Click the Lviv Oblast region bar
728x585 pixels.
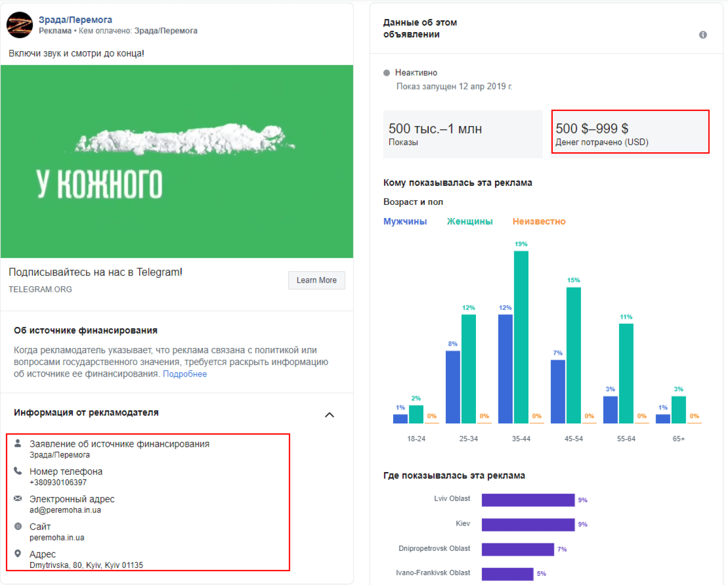coord(528,500)
